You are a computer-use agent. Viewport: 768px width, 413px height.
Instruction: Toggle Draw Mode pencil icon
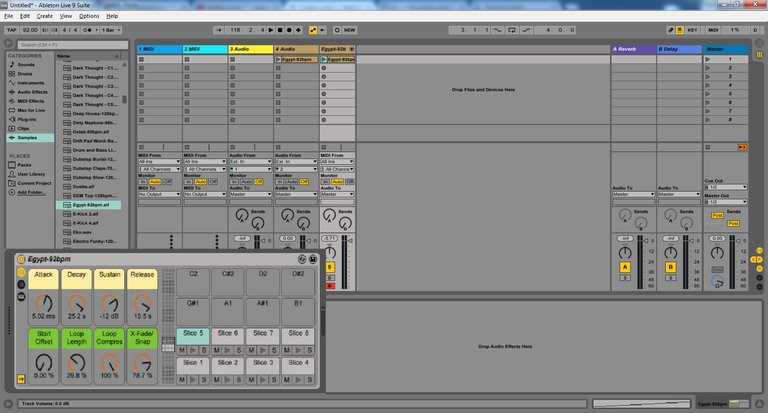tap(671, 30)
